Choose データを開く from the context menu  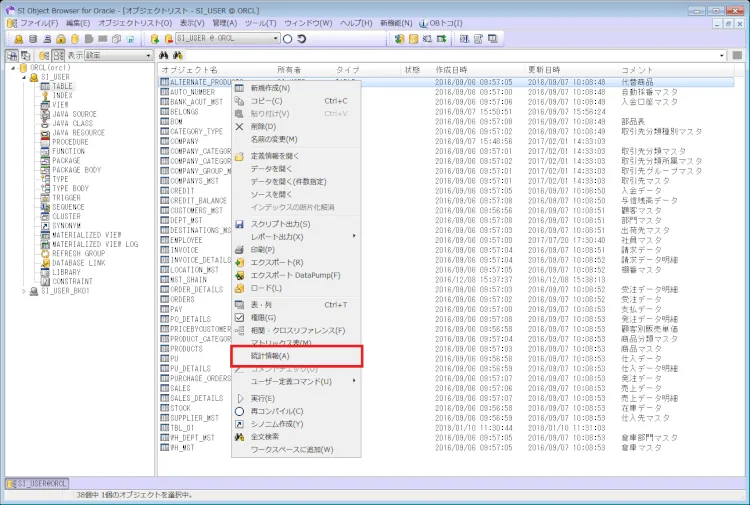tap(296, 169)
